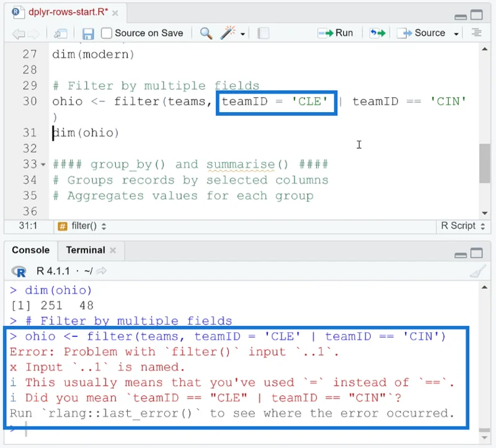The image size is (496, 448).
Task: Click the R logo icon in console header
Action: click(19, 271)
